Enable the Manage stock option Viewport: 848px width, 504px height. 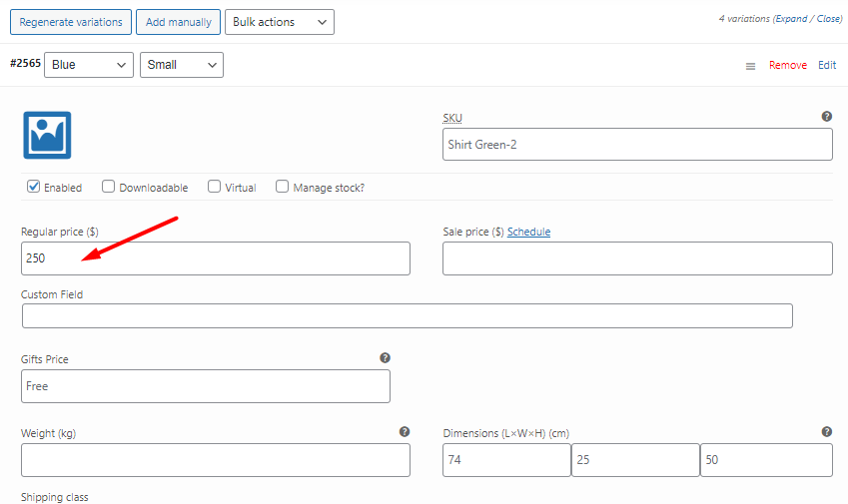coord(282,187)
